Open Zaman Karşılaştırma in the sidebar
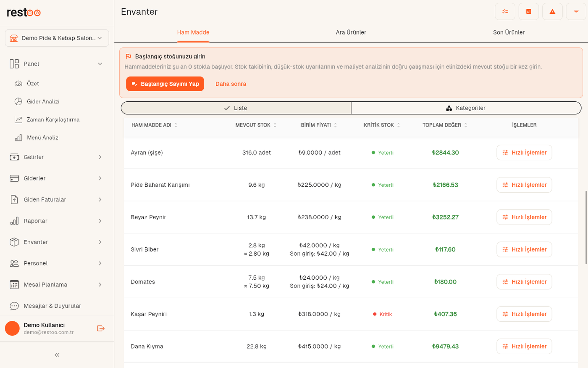 click(53, 120)
